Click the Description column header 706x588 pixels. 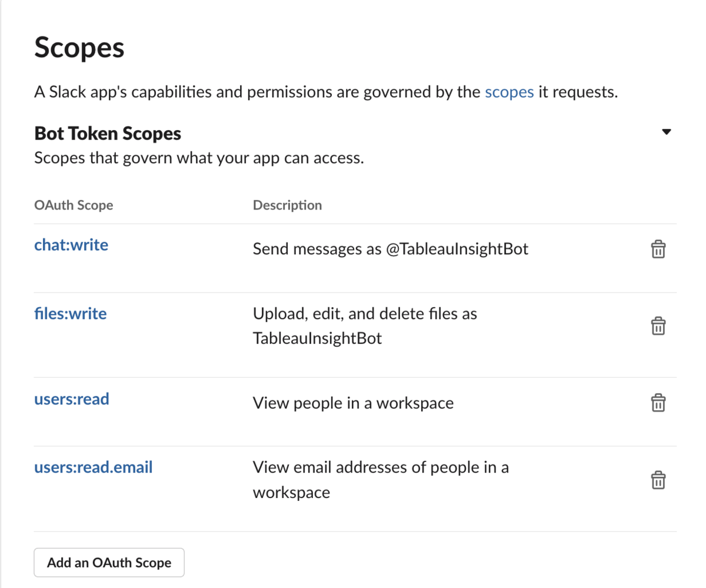click(287, 205)
